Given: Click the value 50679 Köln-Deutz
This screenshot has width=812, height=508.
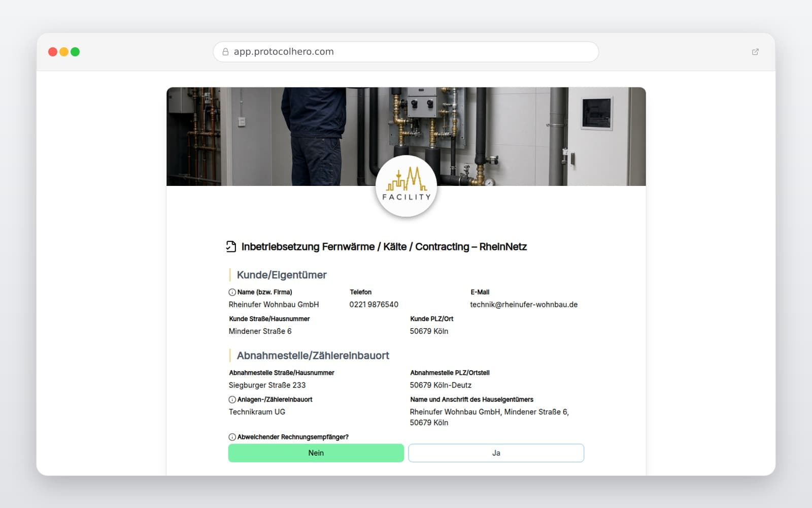Looking at the screenshot, I should [441, 385].
